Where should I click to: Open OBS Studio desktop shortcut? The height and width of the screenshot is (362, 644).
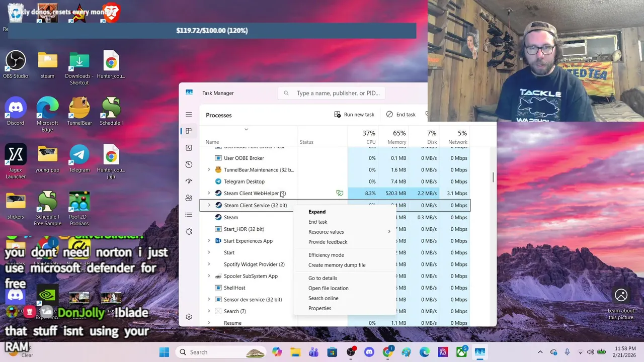(16, 65)
